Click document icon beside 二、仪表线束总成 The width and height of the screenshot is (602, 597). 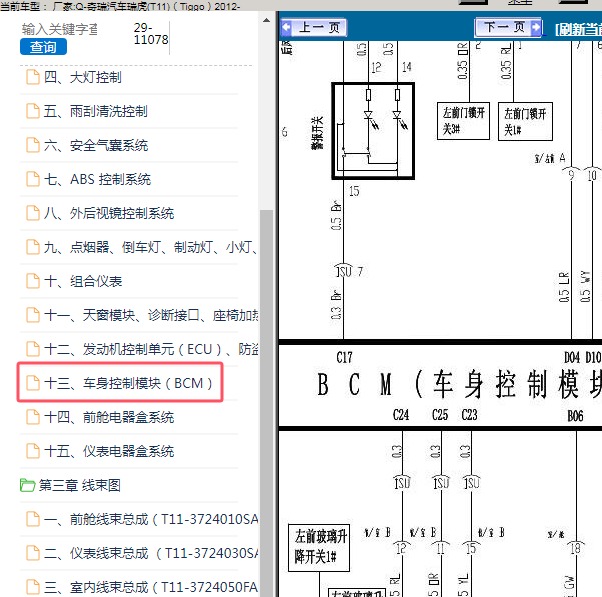(x=33, y=553)
